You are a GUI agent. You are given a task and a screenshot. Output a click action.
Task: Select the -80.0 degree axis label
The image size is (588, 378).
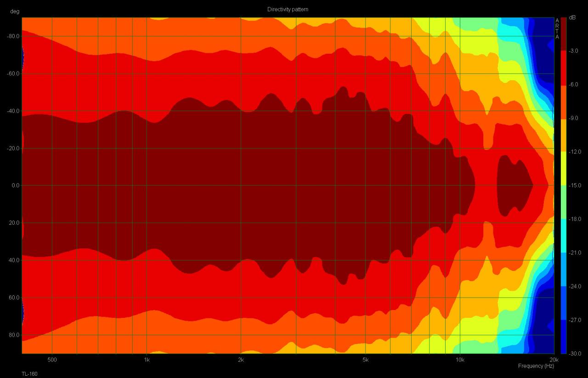point(13,36)
